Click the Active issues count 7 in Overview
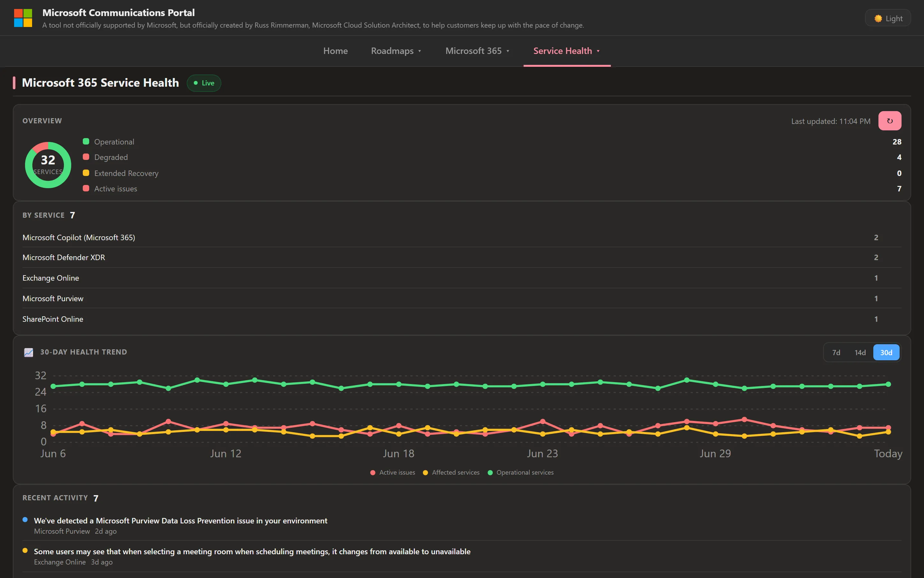924x578 pixels. [899, 189]
